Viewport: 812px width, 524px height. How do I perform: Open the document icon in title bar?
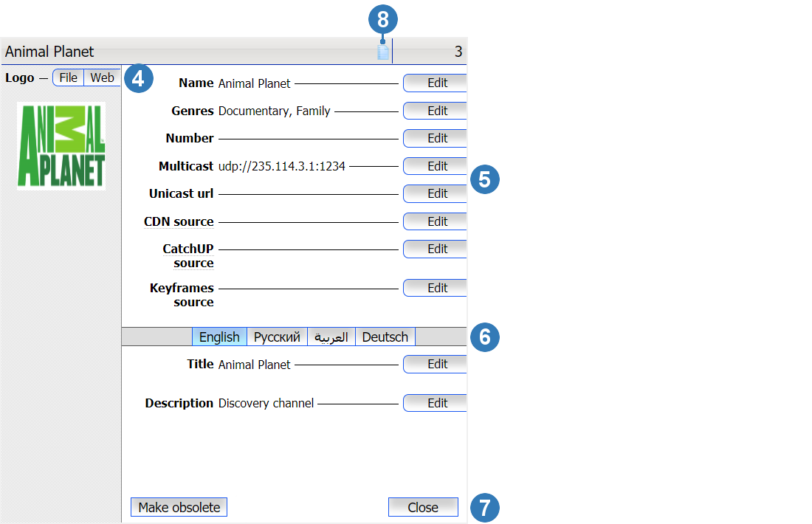pyautogui.click(x=382, y=52)
